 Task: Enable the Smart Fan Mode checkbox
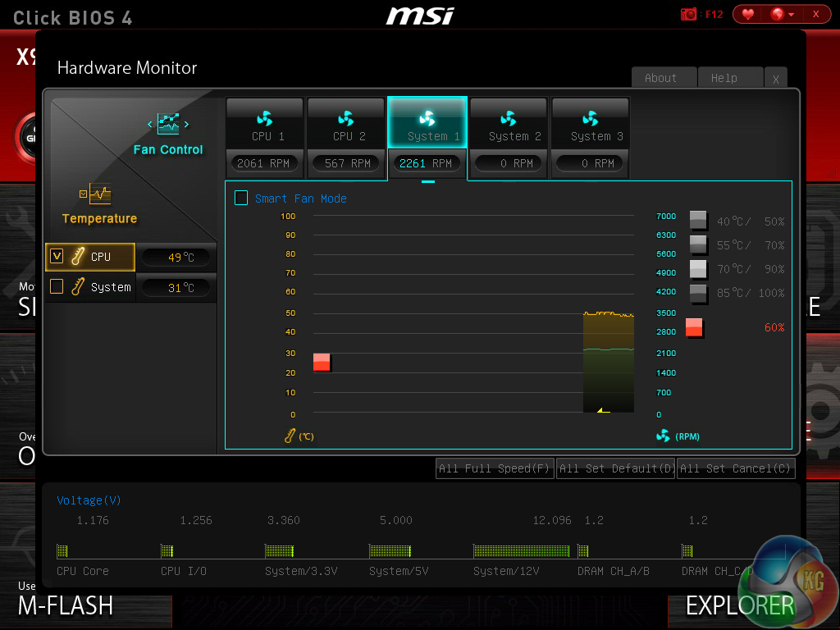click(241, 199)
